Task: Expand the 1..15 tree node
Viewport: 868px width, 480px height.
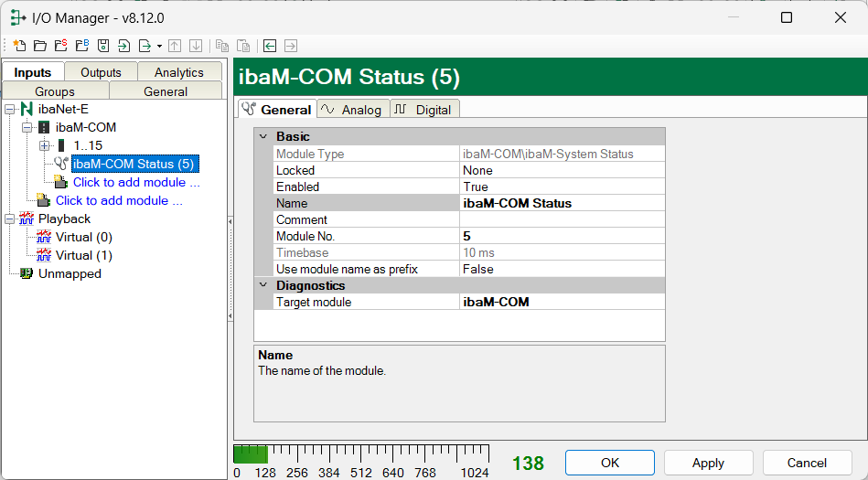Action: [x=44, y=145]
